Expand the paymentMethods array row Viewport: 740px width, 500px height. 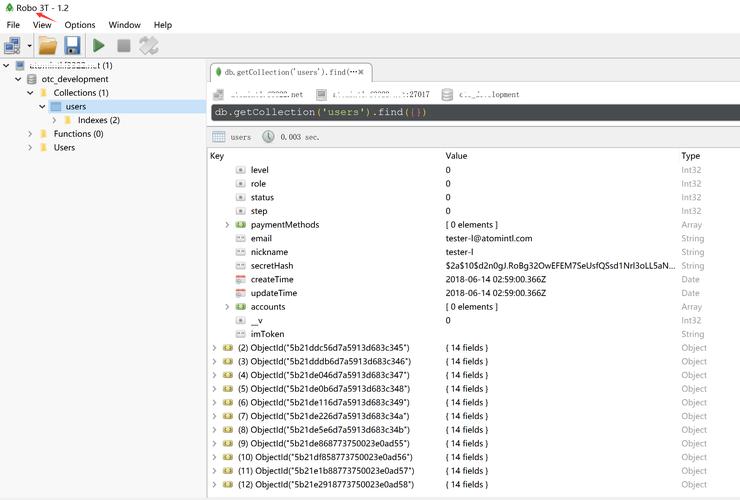pos(227,225)
